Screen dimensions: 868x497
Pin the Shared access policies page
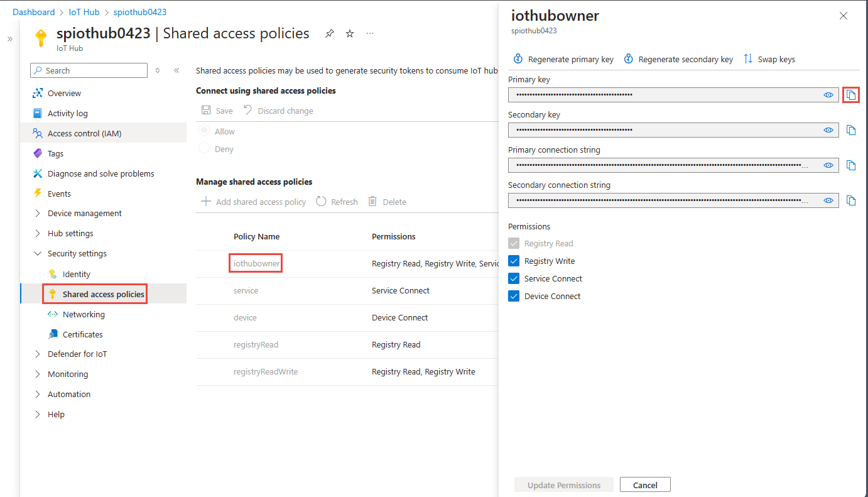[330, 34]
